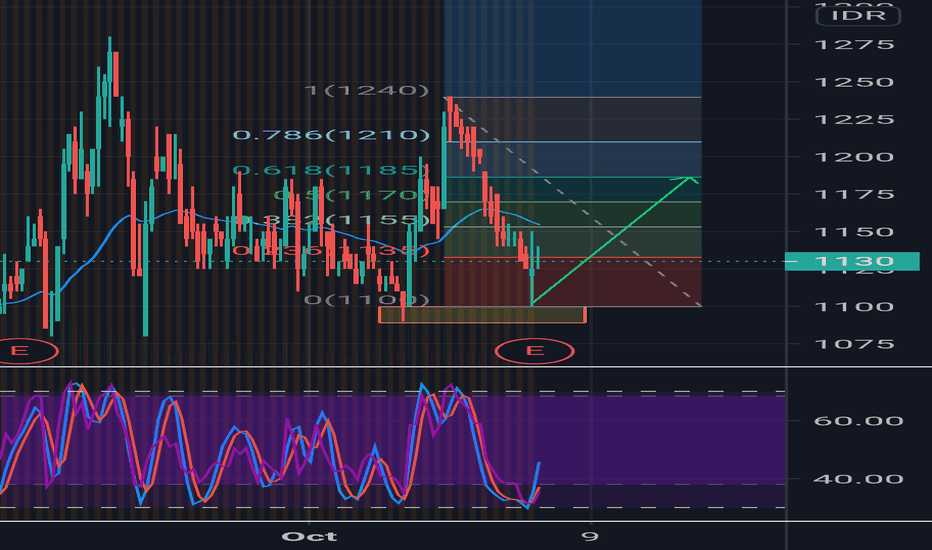Screen dimensions: 932x550
Task: Click the 0.382(1155) Fibonacci level label
Action: pos(331,220)
